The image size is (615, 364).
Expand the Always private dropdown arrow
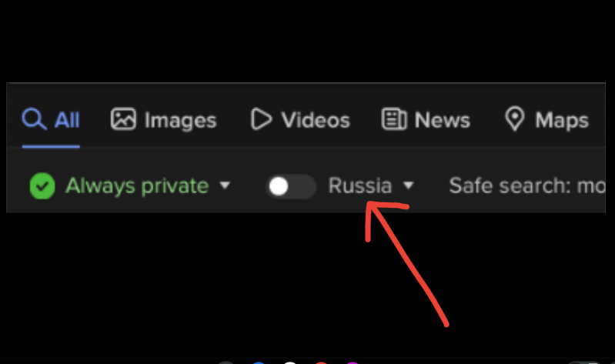tap(225, 185)
